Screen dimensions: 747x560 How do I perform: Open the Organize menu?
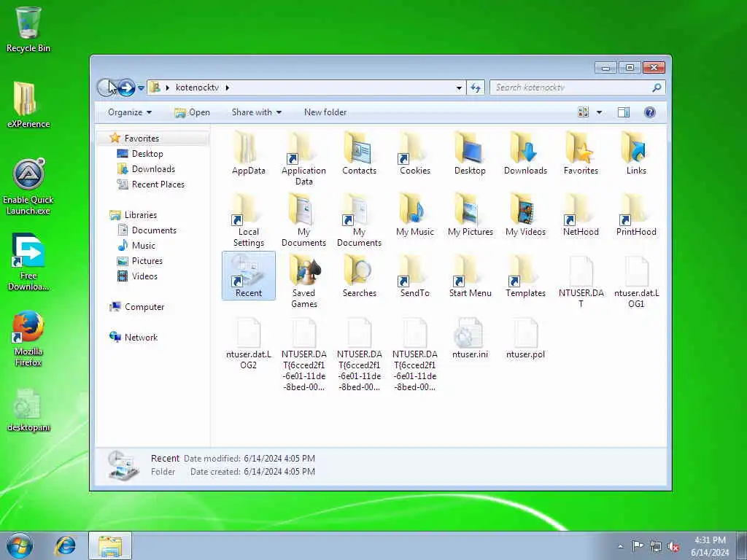pos(130,112)
